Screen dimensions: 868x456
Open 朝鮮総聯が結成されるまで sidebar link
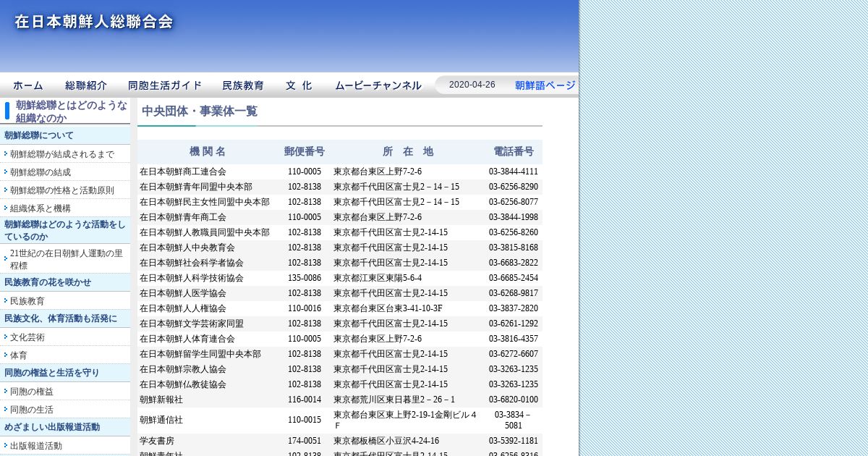point(62,154)
